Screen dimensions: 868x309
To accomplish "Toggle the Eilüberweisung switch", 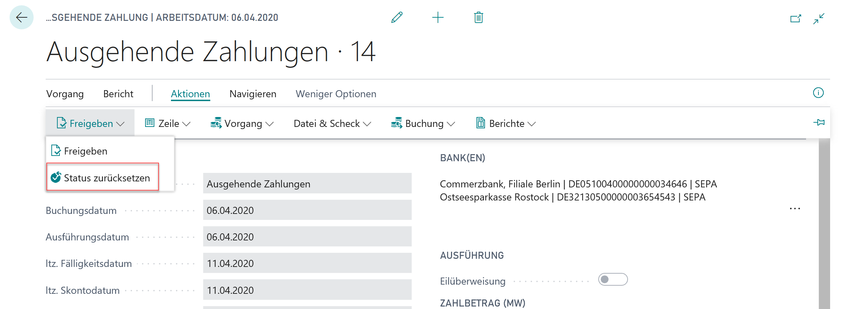I will coord(613,279).
